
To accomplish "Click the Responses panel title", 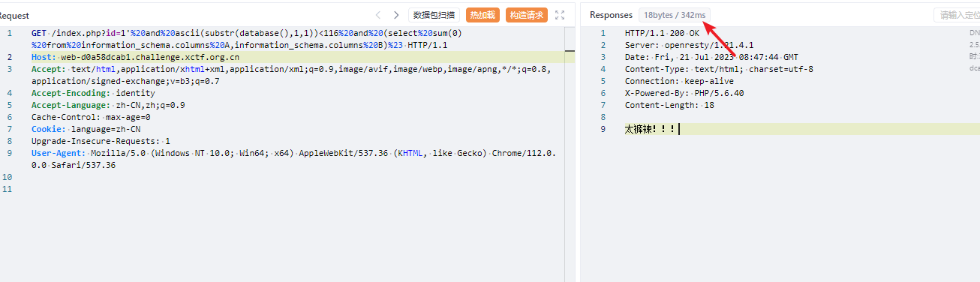I will 611,15.
